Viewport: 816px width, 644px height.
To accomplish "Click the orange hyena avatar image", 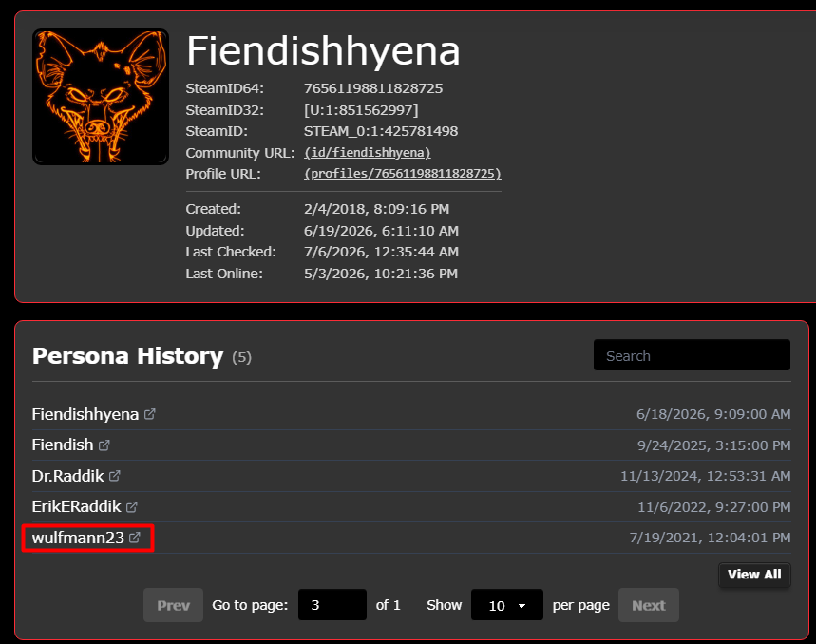I will [x=101, y=97].
